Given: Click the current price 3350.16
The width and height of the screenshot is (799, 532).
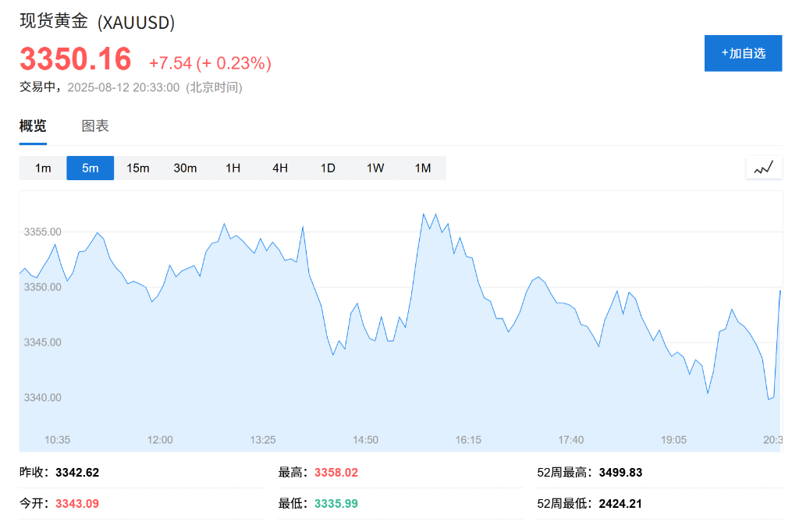Looking at the screenshot, I should pos(76,60).
